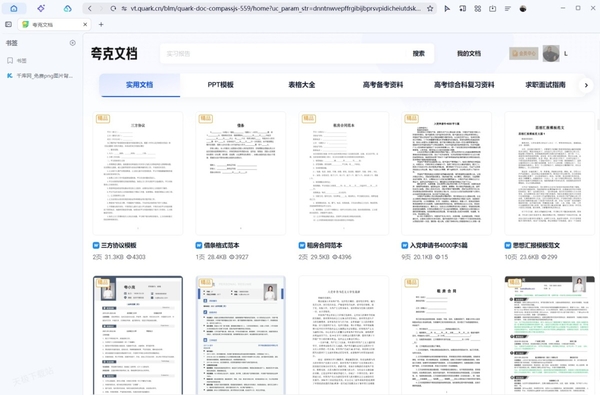Click the pointer tool icon beside the address bar
The image size is (600, 395).
(x=447, y=8)
